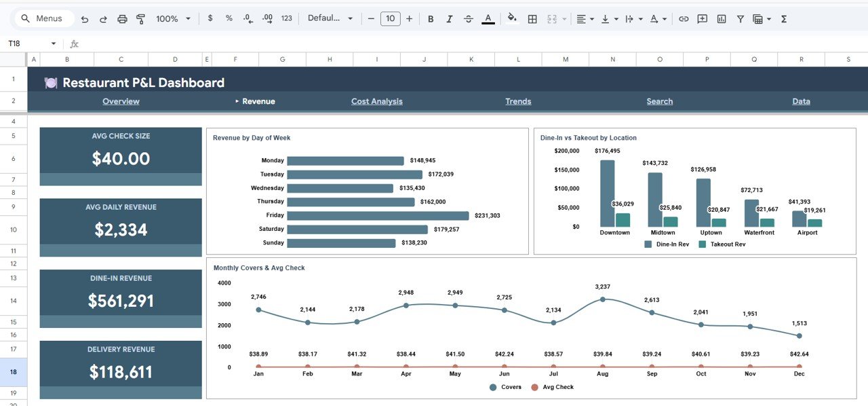Create a filter
Viewport: 868px width, 406px height.
click(x=740, y=18)
